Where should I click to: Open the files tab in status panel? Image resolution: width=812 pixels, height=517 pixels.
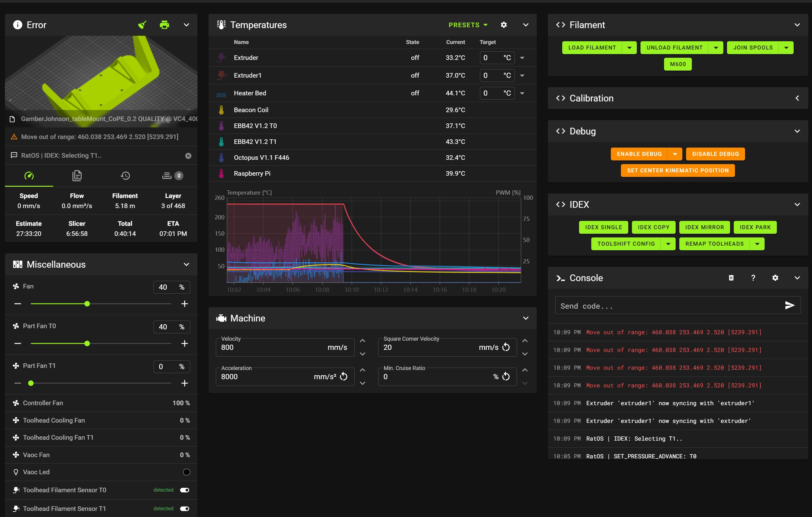click(77, 176)
